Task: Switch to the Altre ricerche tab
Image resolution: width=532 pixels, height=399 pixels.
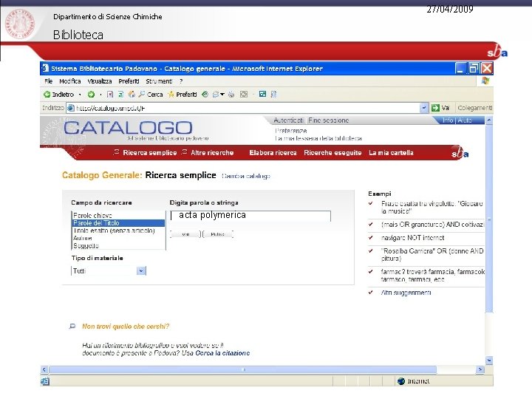Action: coord(212,153)
